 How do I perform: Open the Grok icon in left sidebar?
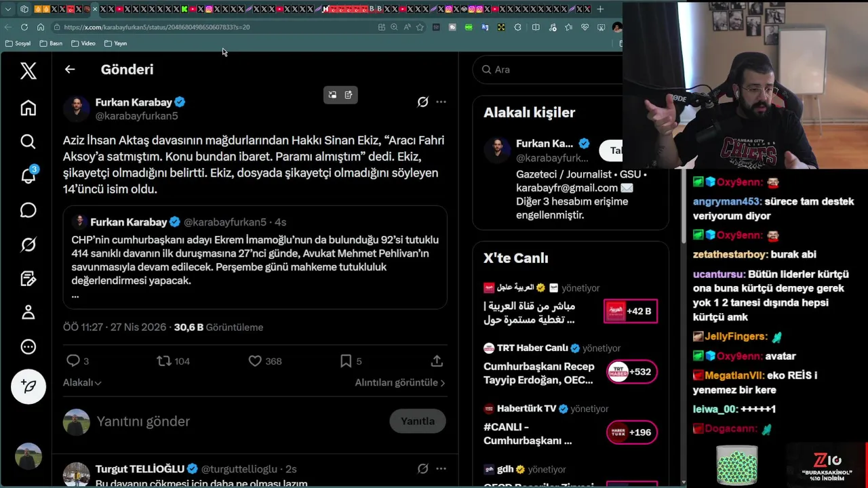coord(28,244)
